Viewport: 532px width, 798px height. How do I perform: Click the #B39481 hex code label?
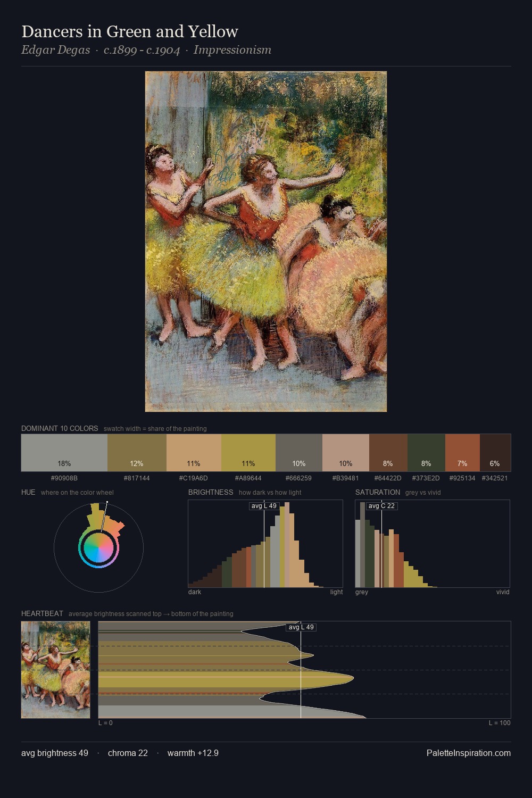click(346, 478)
